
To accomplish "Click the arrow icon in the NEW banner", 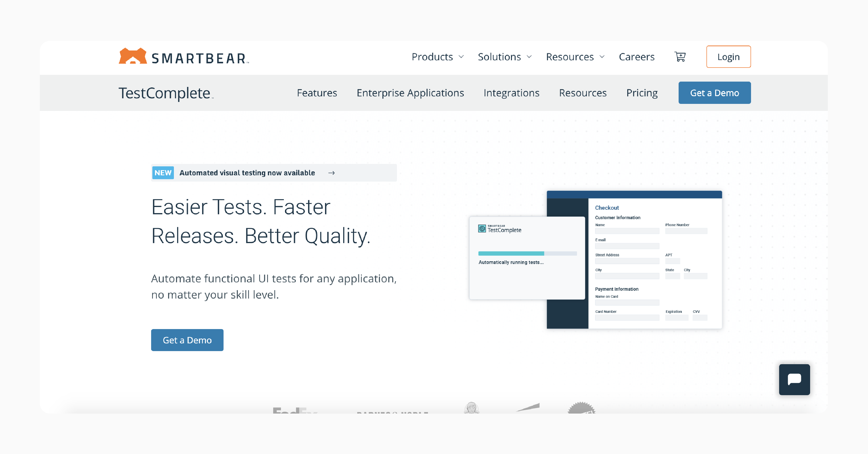I will [331, 173].
